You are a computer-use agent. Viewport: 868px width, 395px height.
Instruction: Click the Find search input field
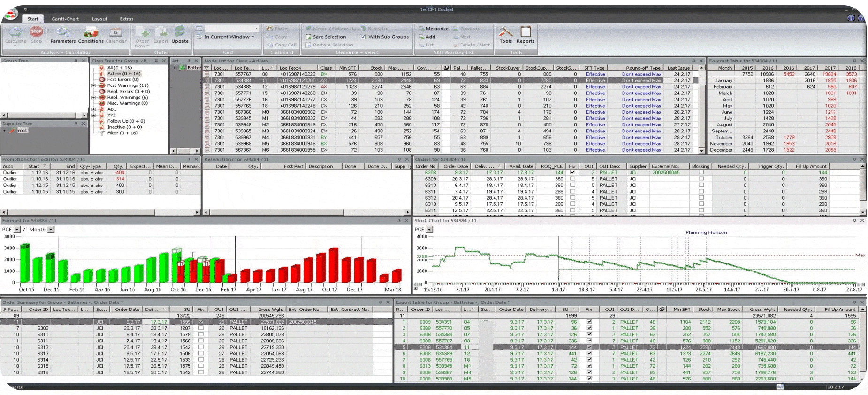230,29
